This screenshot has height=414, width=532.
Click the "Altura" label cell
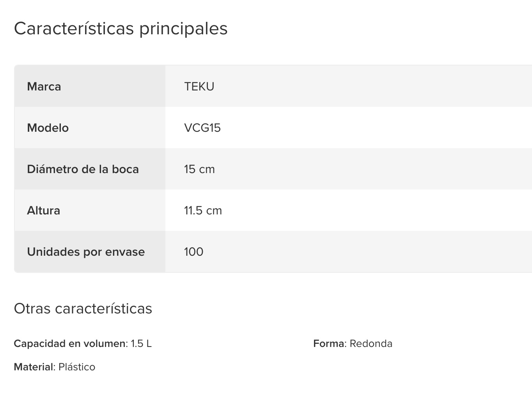pos(43,211)
